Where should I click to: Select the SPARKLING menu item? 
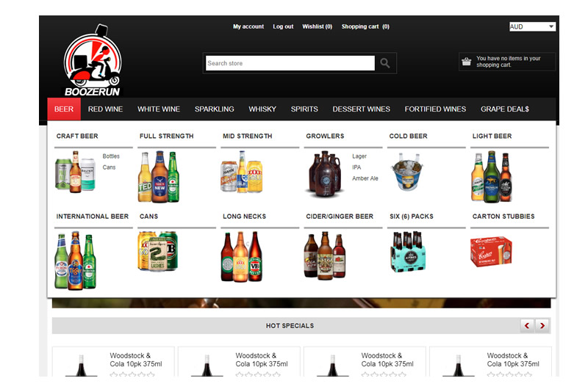click(x=214, y=109)
